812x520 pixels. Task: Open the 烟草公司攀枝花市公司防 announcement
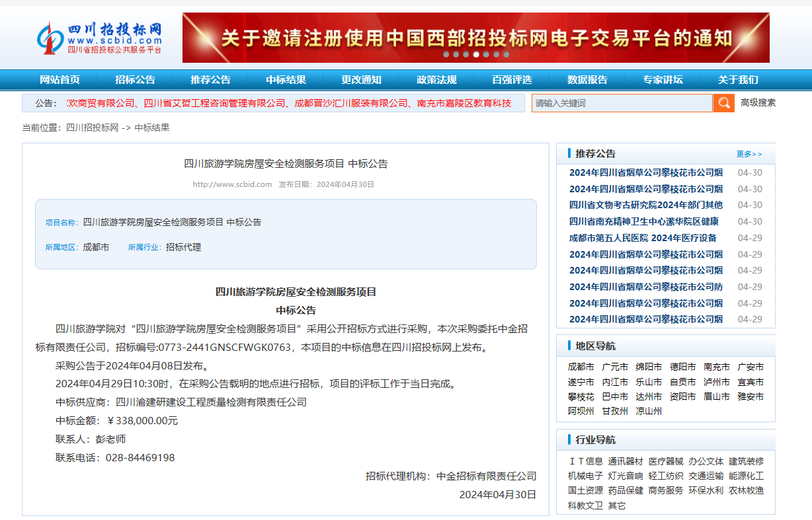pos(646,287)
